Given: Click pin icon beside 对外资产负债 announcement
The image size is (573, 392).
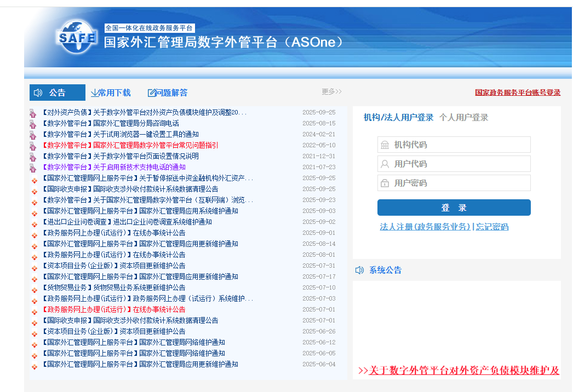Looking at the screenshot, I should [x=33, y=113].
